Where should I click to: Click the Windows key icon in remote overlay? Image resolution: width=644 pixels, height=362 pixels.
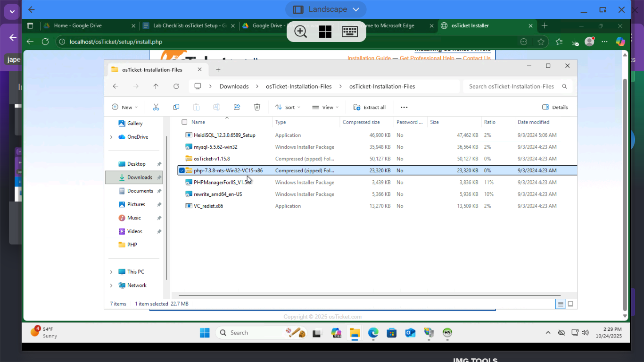(325, 32)
